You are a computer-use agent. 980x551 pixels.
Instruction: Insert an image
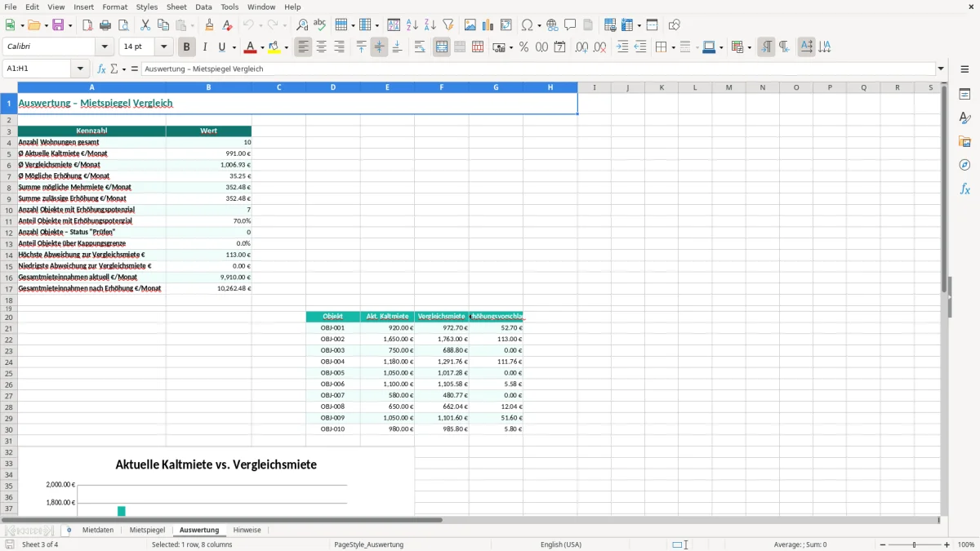(x=471, y=25)
